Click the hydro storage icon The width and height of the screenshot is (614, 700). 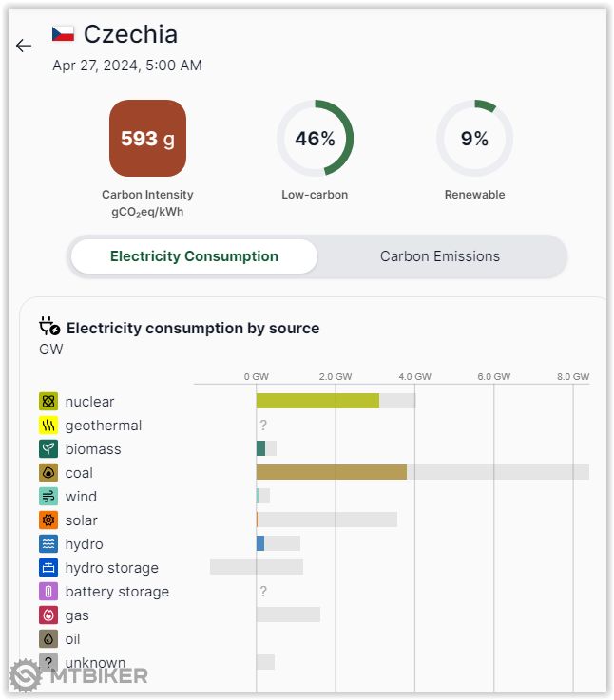click(48, 568)
